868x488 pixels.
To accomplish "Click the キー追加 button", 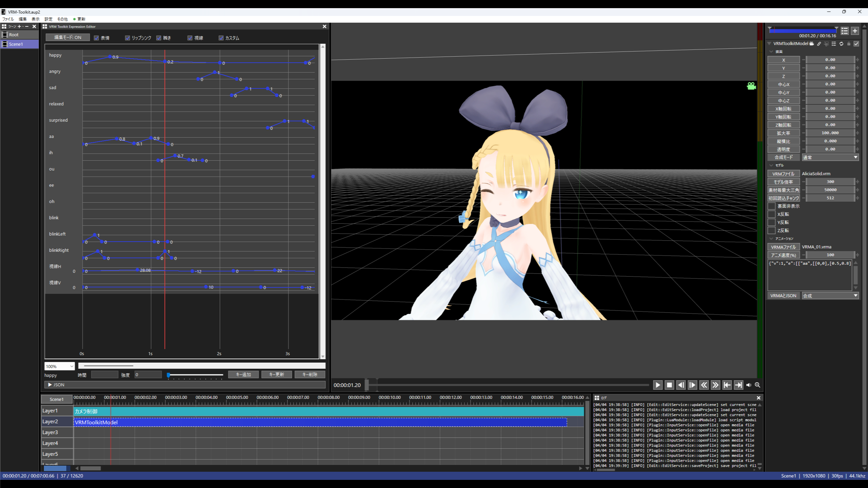I will coord(243,374).
